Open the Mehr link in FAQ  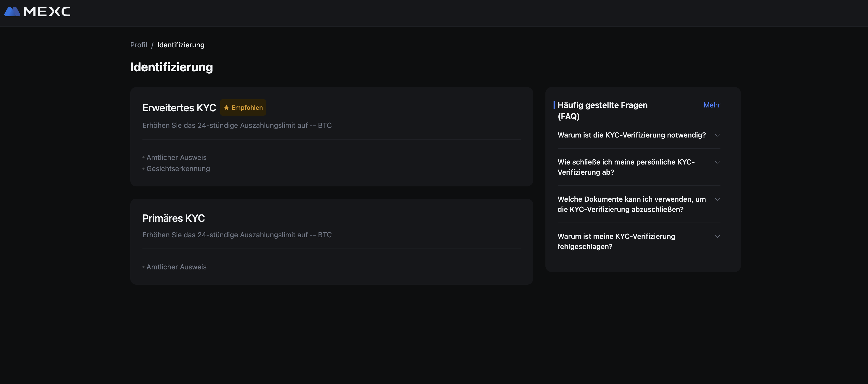point(712,105)
